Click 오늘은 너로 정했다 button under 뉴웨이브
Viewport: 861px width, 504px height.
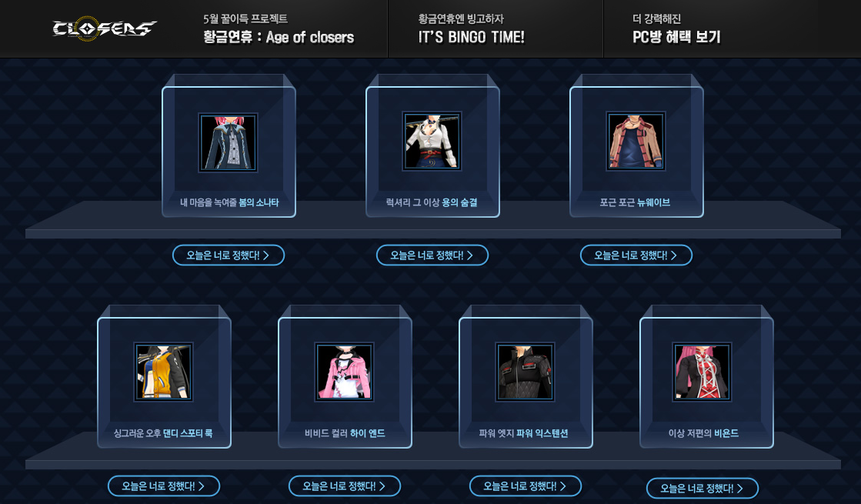(636, 255)
